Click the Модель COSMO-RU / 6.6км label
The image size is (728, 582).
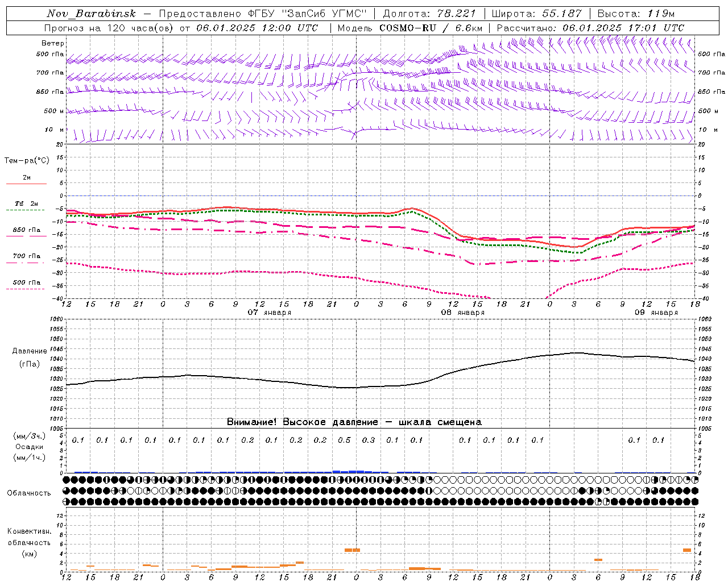coord(409,28)
